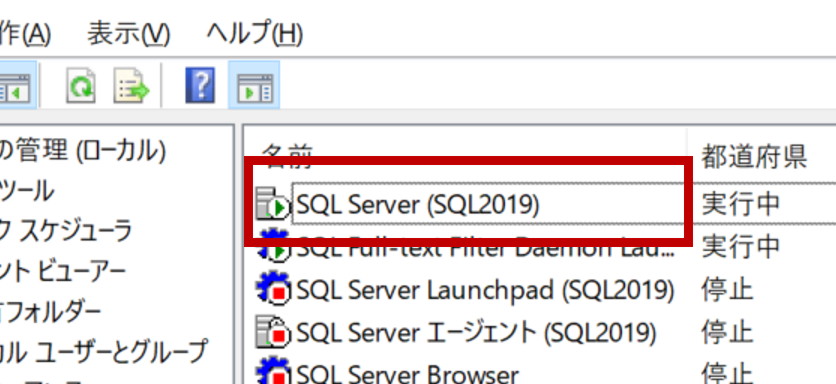This screenshot has width=836, height=384.
Task: Toggle the Console Tree toolbar icon
Action: click(15, 85)
